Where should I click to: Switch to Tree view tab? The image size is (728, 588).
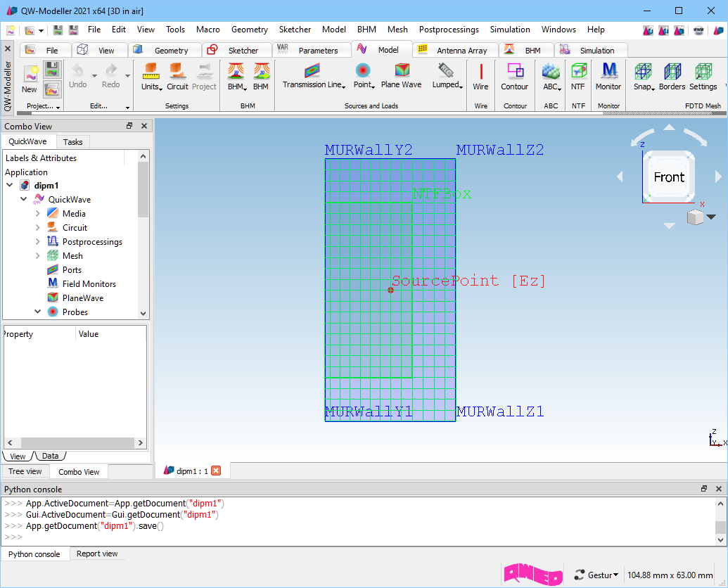25,471
